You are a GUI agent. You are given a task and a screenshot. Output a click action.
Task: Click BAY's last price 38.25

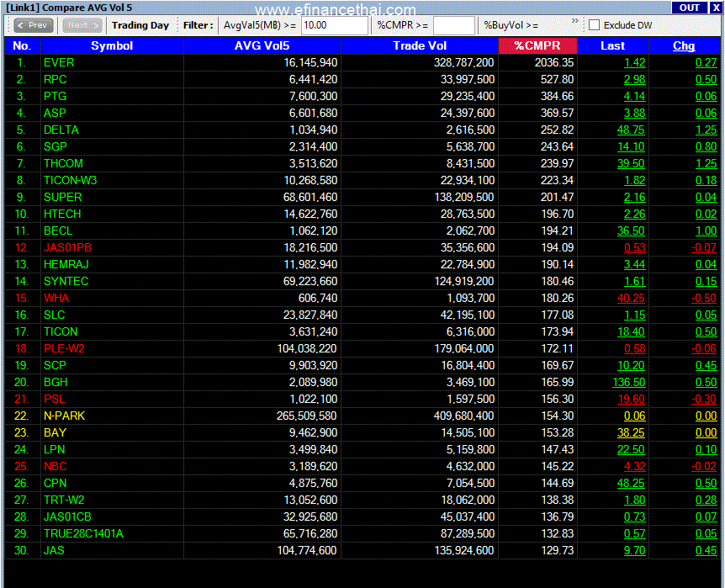tap(631, 432)
